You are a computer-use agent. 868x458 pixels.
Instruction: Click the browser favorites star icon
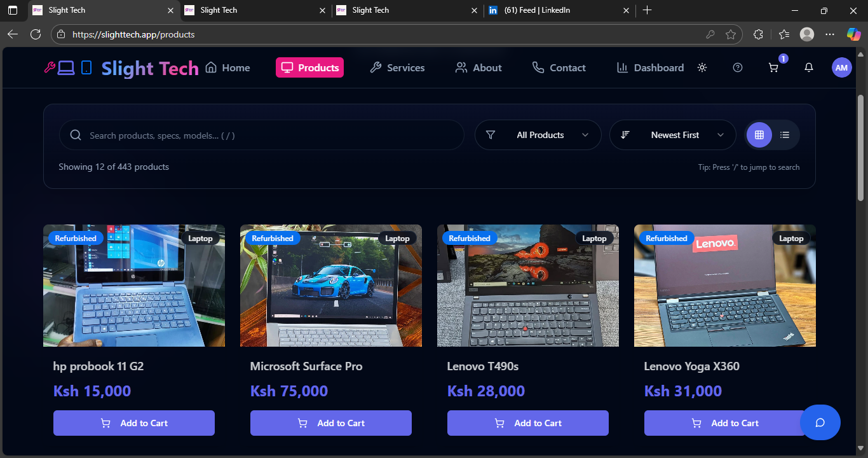coord(731,34)
